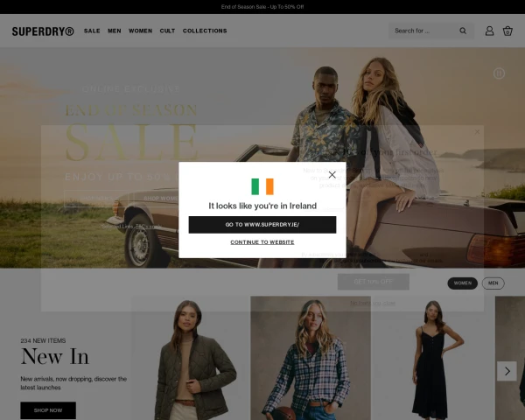525x420 pixels.
Task: Advance New In carousel with arrow
Action: pos(507,371)
